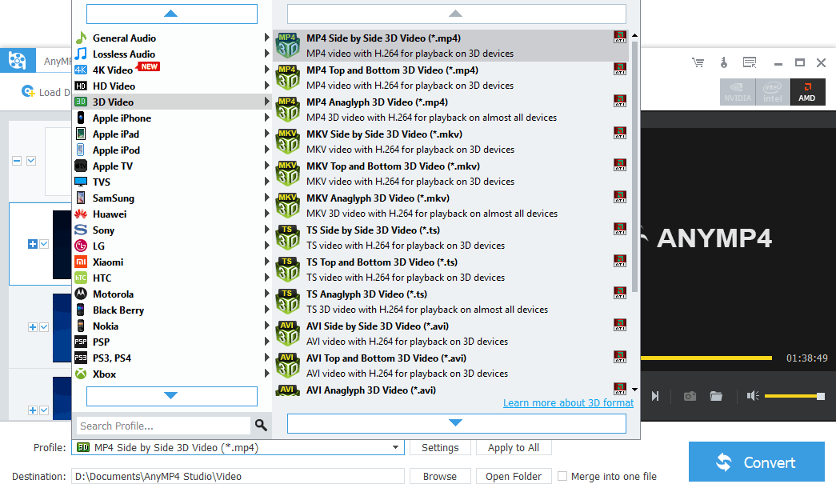Image resolution: width=836 pixels, height=504 pixels.
Task: Select AVI Anaglyph 3D Video (*.avi)
Action: point(450,390)
